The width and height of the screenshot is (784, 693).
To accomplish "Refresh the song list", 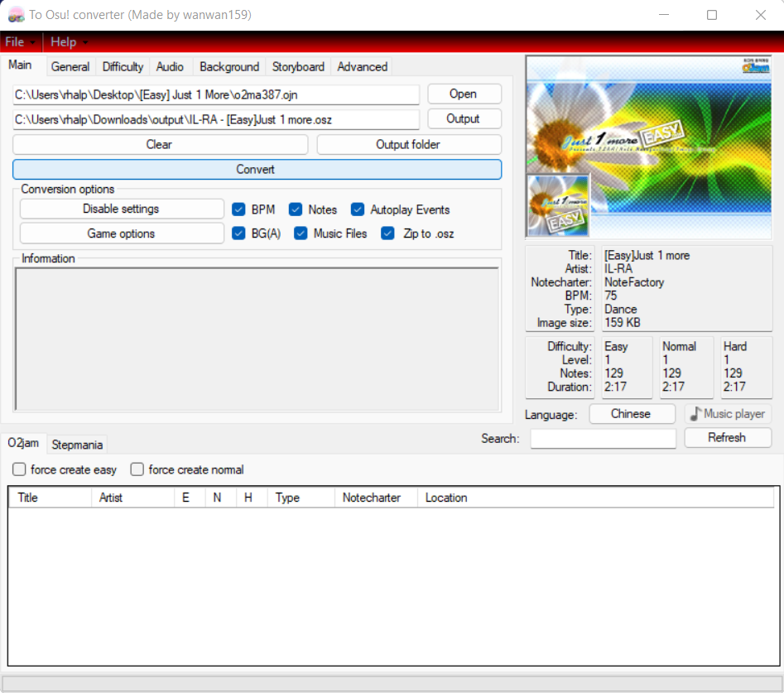I will click(x=728, y=438).
